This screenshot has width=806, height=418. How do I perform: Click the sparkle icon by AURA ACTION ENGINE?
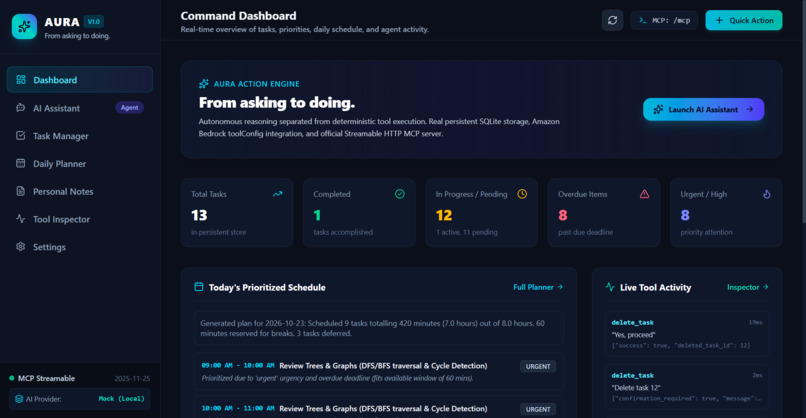tap(204, 84)
